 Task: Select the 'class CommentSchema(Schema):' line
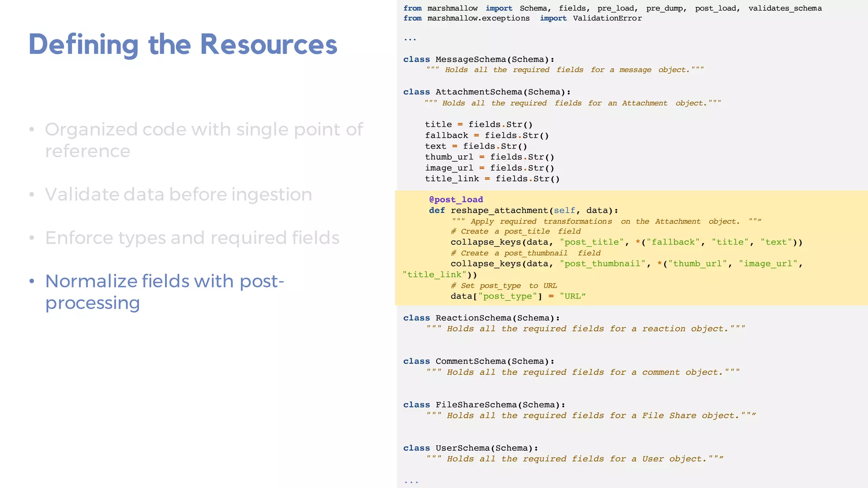click(479, 361)
